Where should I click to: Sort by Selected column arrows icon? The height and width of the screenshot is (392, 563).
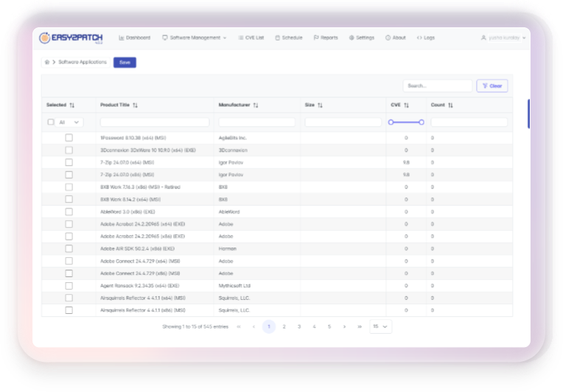click(x=71, y=105)
